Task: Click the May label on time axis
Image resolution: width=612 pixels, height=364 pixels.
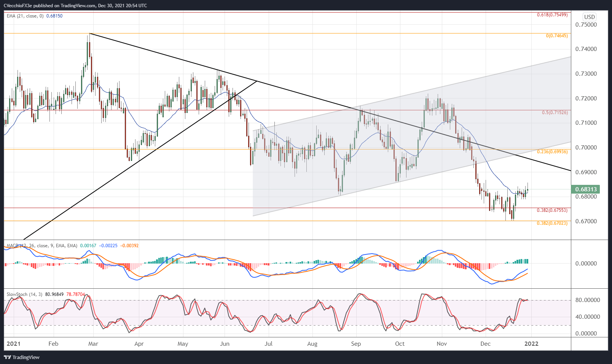Action: (183, 344)
